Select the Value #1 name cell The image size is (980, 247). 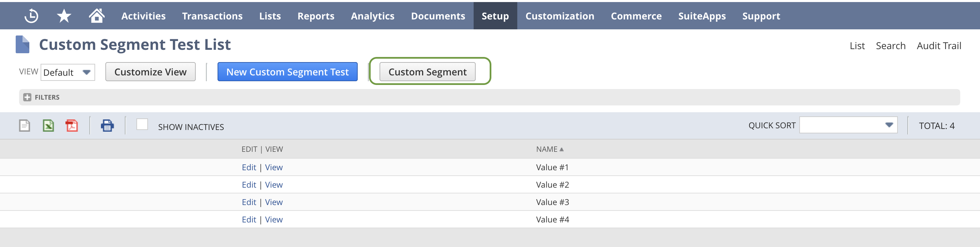click(x=552, y=168)
